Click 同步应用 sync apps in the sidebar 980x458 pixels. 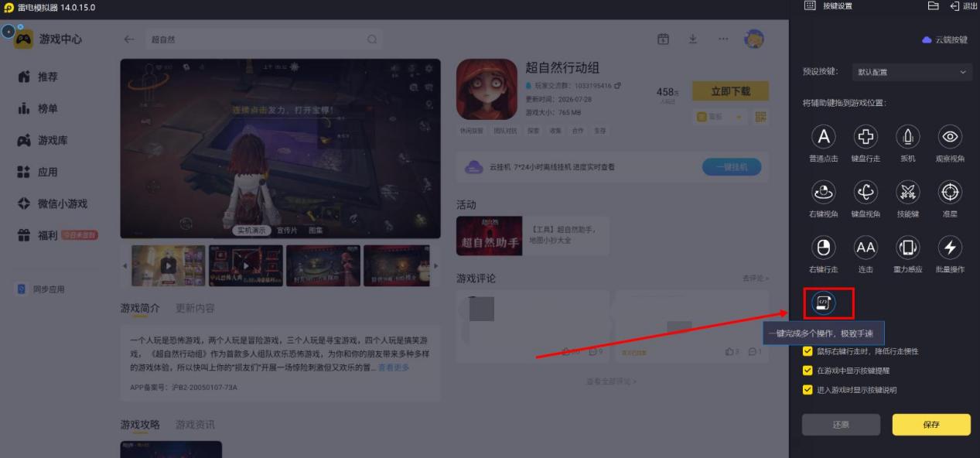tap(42, 289)
